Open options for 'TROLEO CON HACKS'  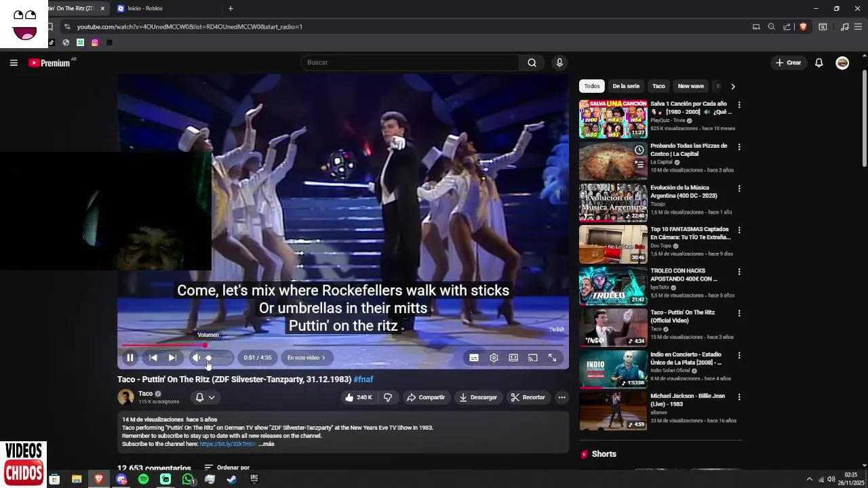point(739,272)
